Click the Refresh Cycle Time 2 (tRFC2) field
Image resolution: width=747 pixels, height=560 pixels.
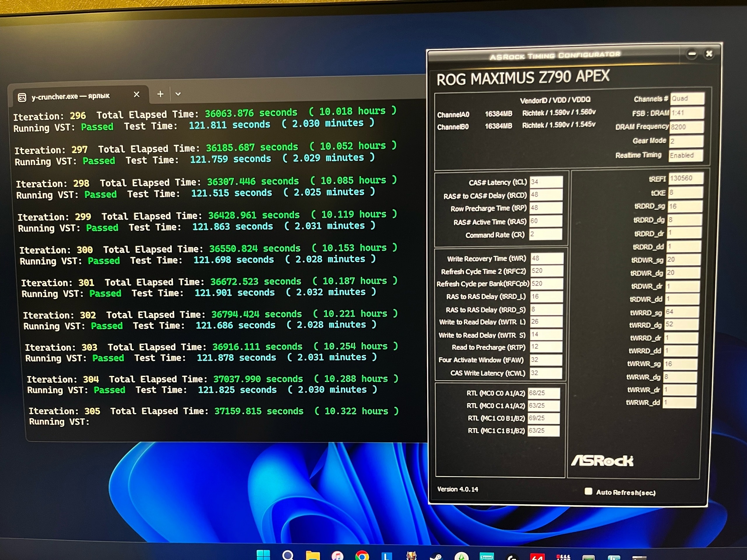click(547, 271)
